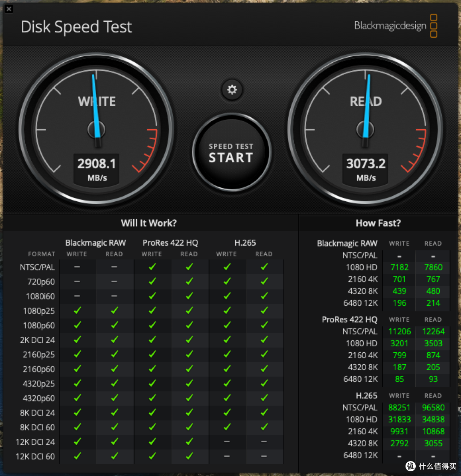Click H.265 2160 4K read value 10868
This screenshot has width=461, height=476.
click(433, 431)
